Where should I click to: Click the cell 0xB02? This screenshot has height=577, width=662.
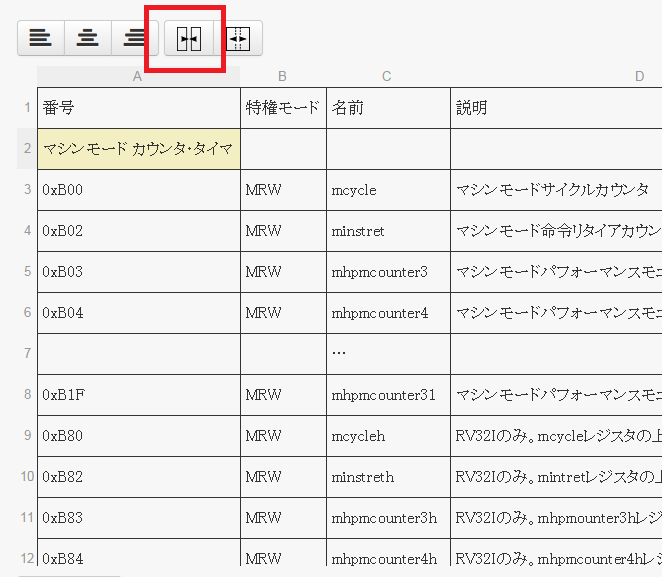tap(139, 230)
